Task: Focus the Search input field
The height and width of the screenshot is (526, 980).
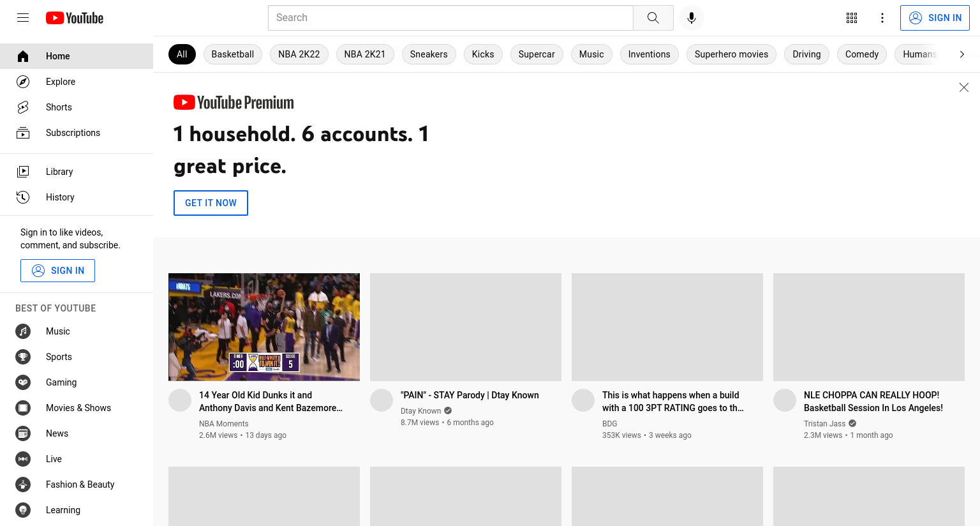Action: 450,18
